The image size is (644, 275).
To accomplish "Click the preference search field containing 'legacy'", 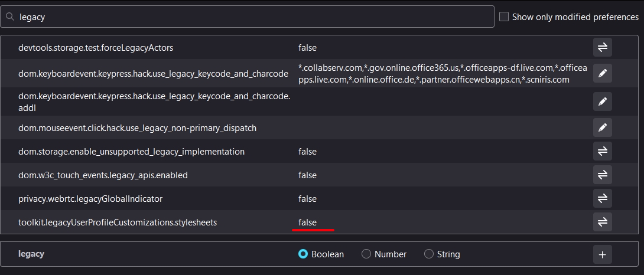I will [x=248, y=17].
